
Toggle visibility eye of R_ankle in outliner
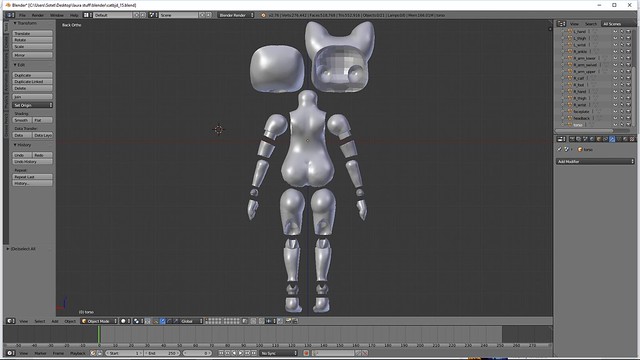click(615, 51)
